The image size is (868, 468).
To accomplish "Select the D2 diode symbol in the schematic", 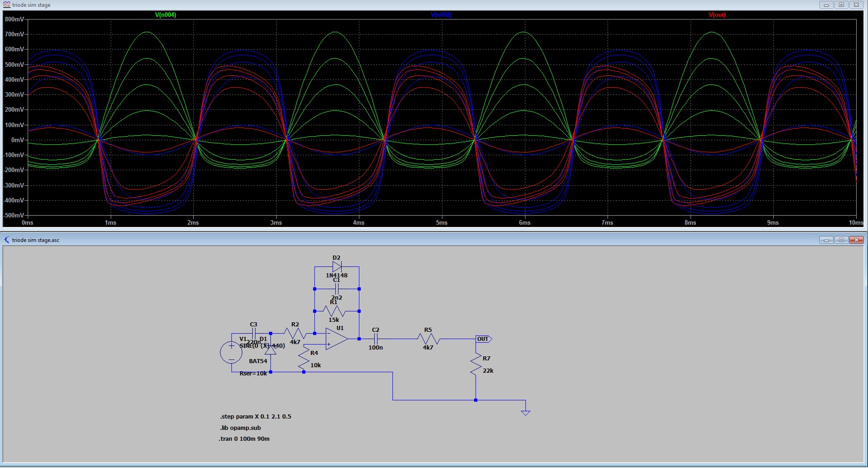I will [337, 266].
